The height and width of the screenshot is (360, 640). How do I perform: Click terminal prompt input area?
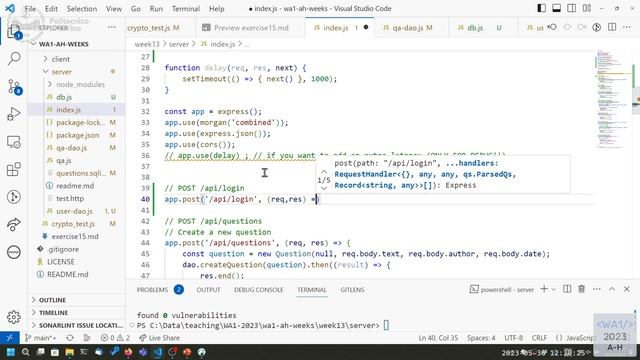tap(386, 325)
